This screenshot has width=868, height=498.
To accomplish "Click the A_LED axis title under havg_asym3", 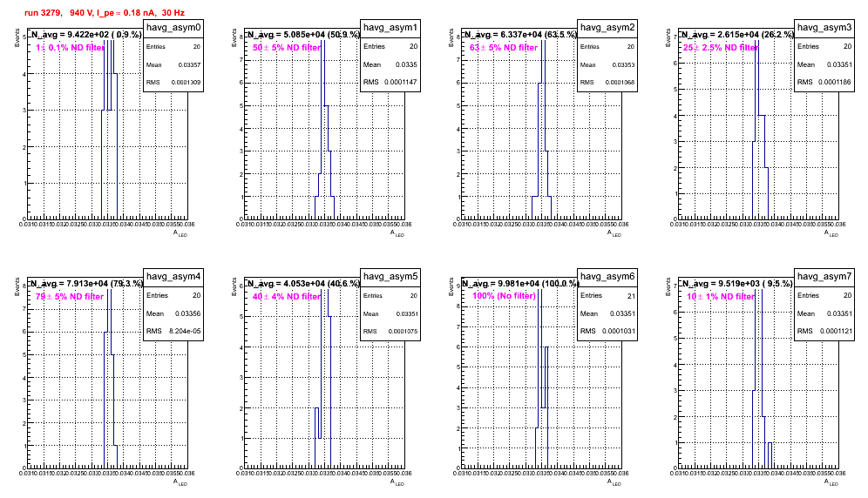I will (831, 233).
